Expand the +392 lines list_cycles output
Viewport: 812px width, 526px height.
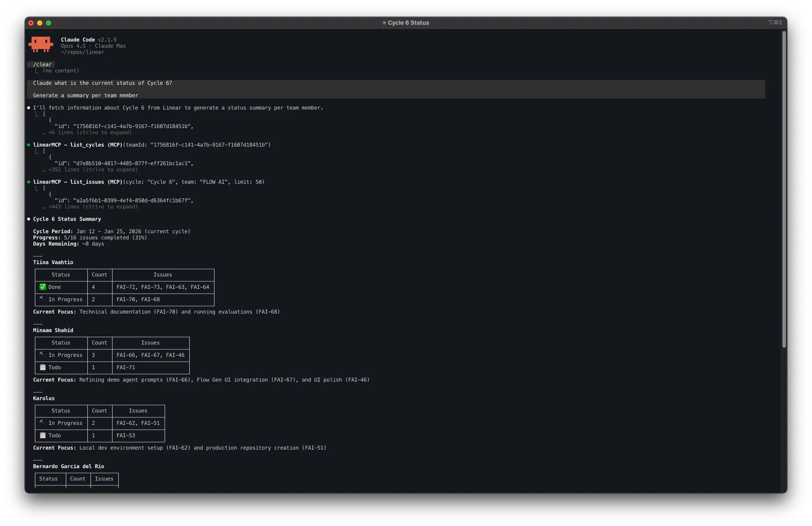[x=93, y=170]
